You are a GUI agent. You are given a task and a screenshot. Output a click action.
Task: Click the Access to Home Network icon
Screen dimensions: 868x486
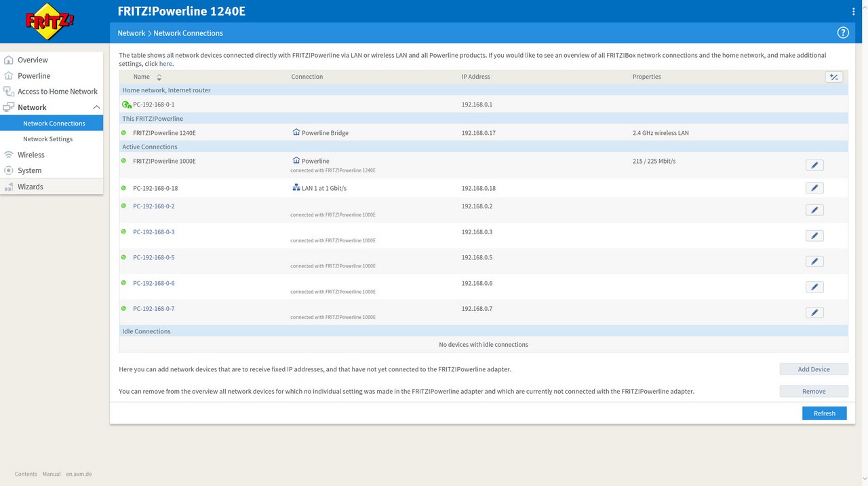point(9,91)
